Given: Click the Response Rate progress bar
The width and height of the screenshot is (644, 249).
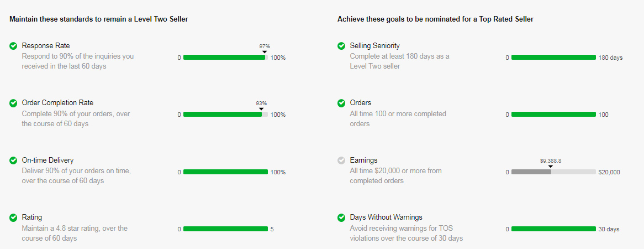Looking at the screenshot, I should 225,57.
